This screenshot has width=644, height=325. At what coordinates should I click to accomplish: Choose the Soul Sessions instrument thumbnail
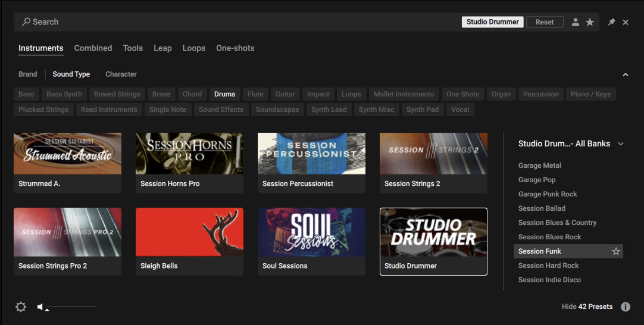(311, 232)
